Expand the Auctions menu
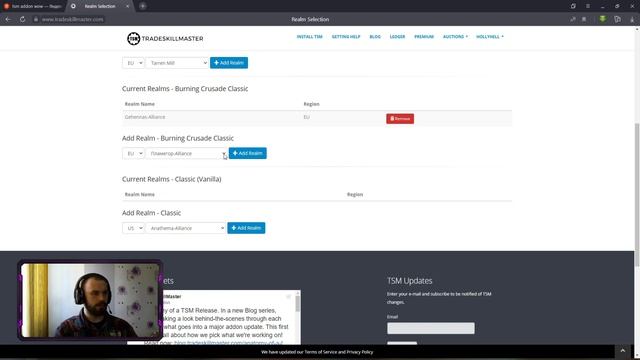 pyautogui.click(x=456, y=37)
